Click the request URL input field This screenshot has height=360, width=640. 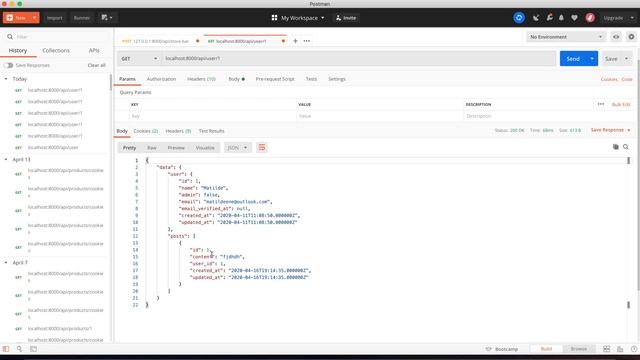(x=359, y=58)
